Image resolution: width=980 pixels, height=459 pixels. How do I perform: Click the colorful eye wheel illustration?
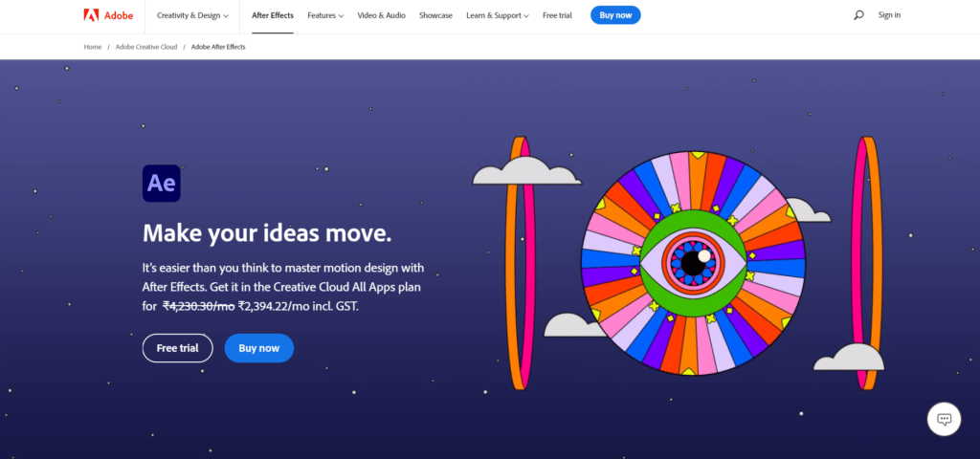[693, 262]
